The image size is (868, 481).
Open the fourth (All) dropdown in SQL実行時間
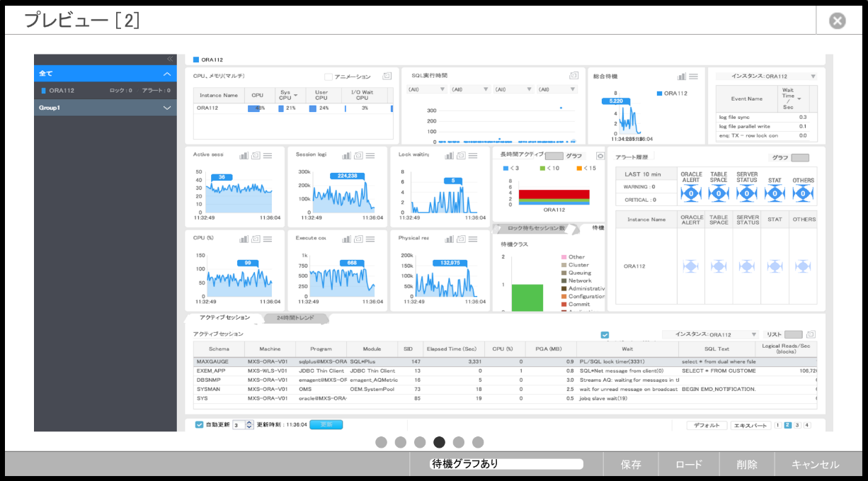pyautogui.click(x=557, y=89)
